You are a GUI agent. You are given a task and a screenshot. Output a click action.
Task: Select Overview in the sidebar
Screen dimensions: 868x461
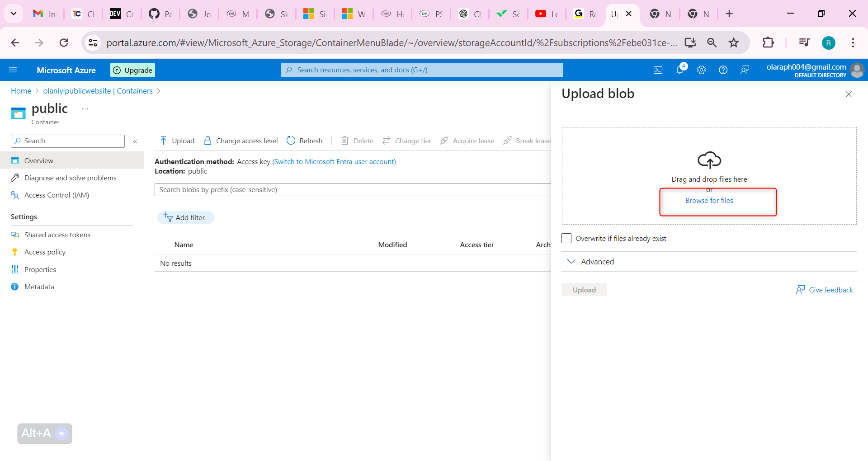(x=72, y=160)
